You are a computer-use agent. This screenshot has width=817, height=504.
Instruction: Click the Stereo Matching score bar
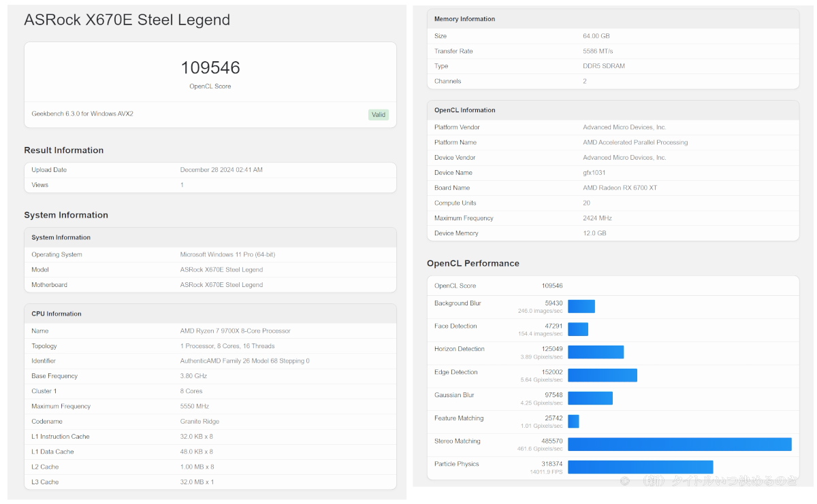click(679, 444)
